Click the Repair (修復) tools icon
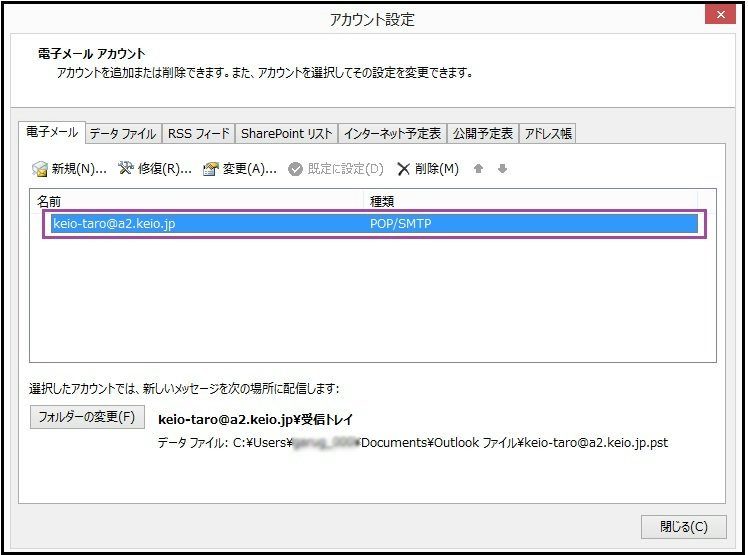 (126, 169)
